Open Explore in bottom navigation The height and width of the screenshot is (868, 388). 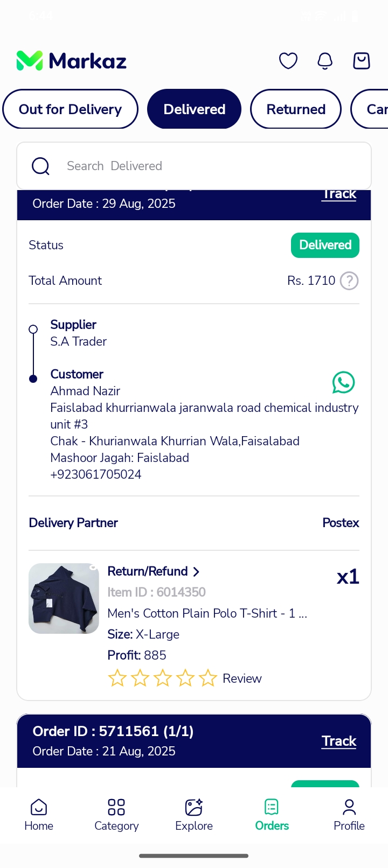click(194, 815)
